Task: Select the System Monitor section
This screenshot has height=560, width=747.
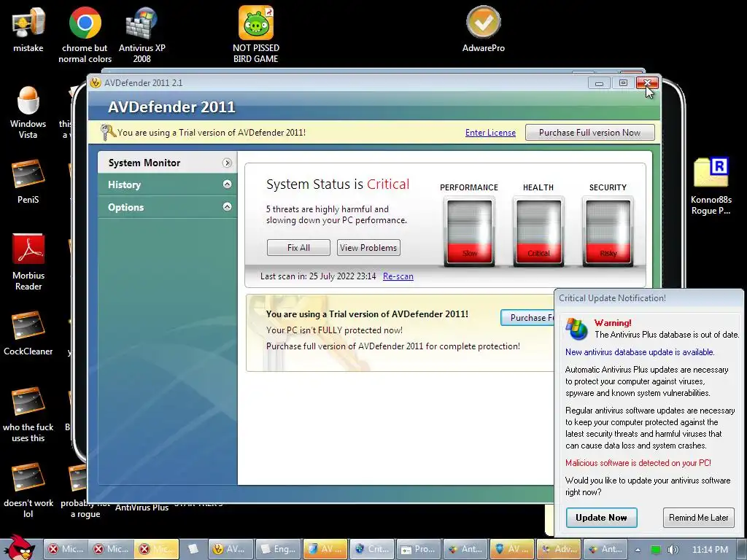Action: (167, 163)
